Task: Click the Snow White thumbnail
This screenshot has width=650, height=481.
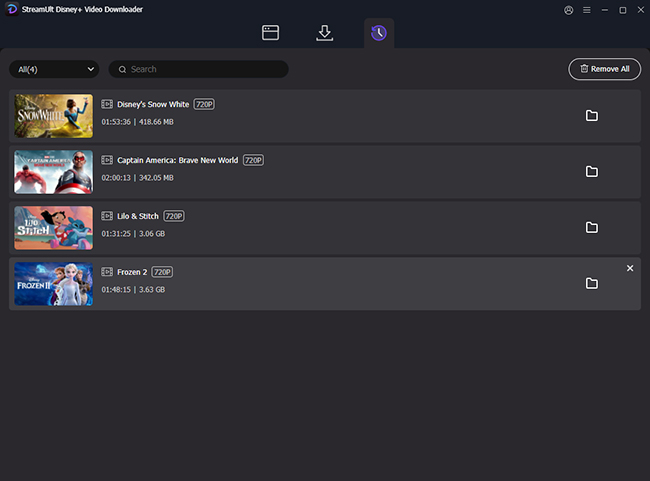Action: pos(53,116)
